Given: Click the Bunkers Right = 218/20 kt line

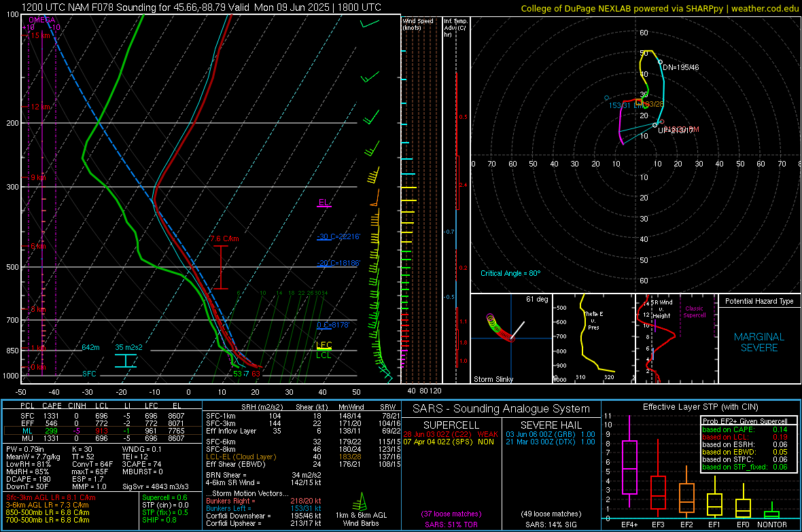Looking at the screenshot, I should tap(264, 501).
